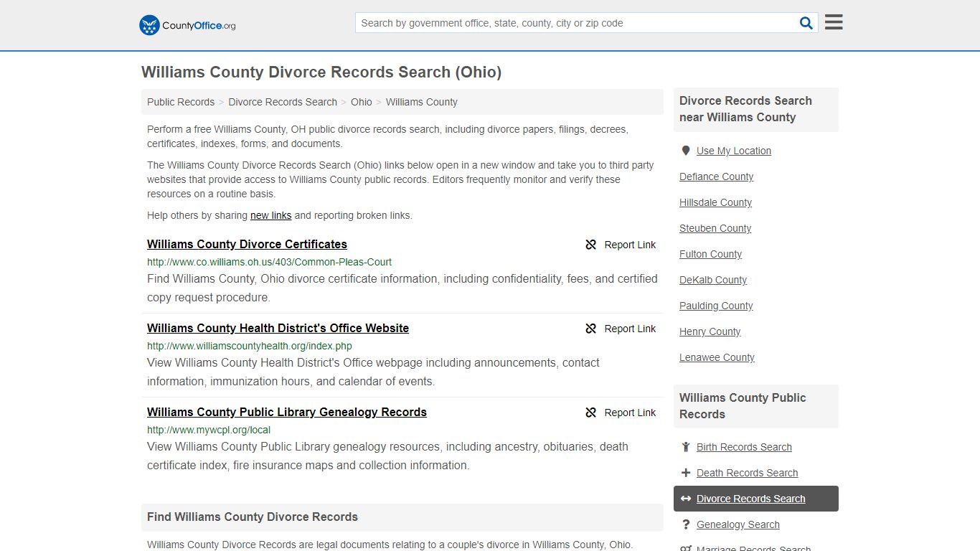Click 'Williams County Public Records' heading
980x551 pixels.
pos(743,406)
